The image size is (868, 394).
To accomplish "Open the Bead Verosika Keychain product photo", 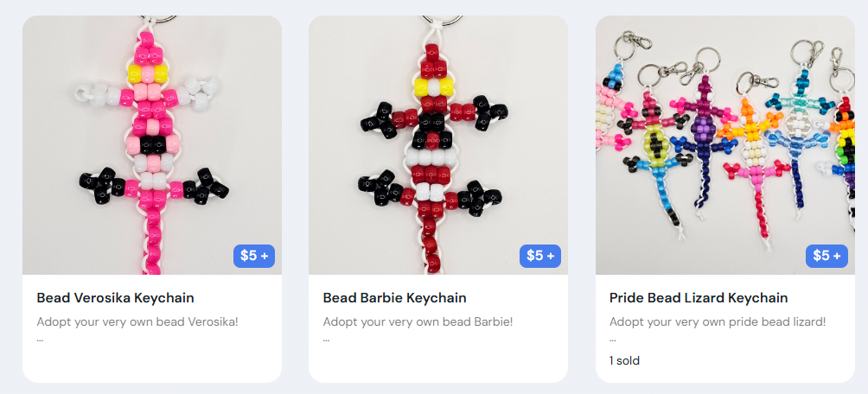I will click(151, 145).
